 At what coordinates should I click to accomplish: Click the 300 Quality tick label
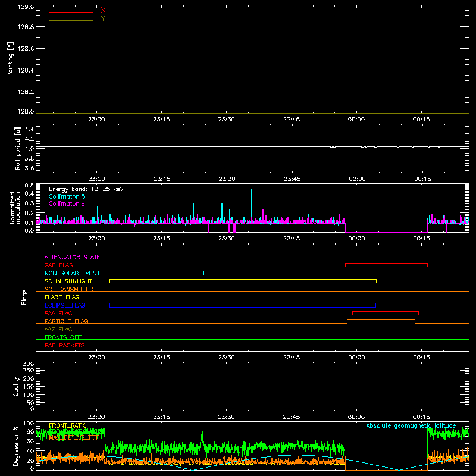29,364
